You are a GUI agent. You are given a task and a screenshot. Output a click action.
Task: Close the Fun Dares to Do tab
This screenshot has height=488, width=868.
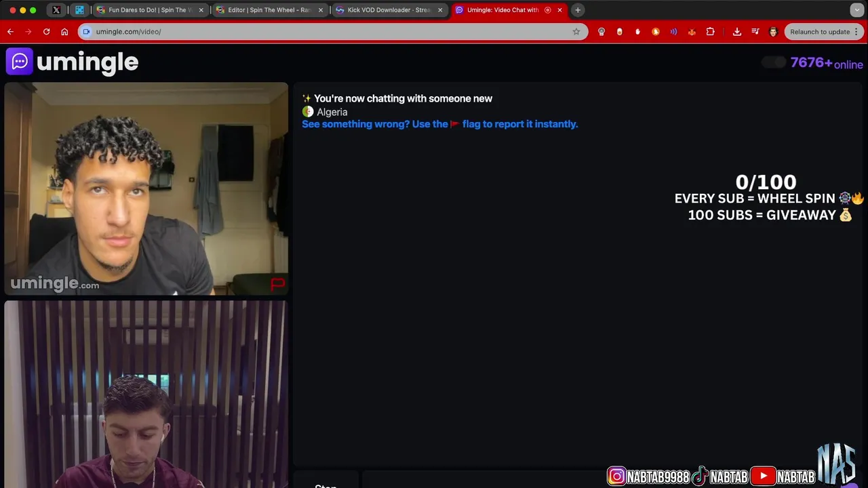coord(201,10)
